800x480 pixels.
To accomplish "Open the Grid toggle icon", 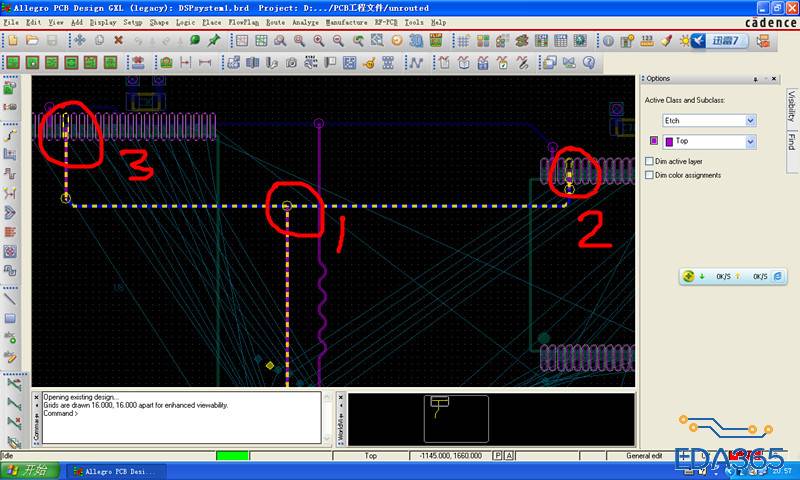I will click(463, 41).
